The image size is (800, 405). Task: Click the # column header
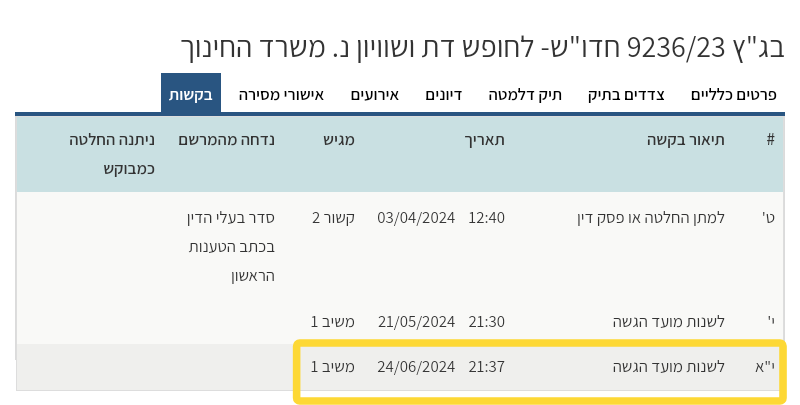point(770,140)
